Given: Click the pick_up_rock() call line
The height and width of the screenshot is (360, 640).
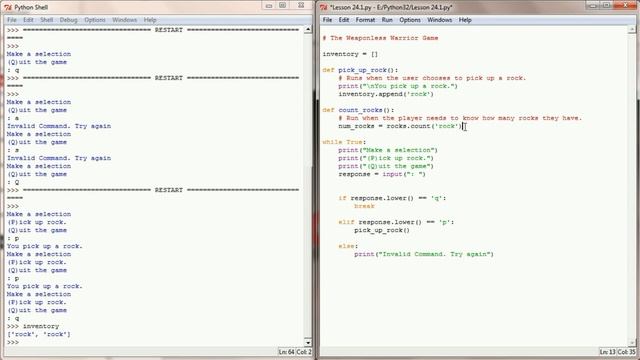Looking at the screenshot, I should coord(382,230).
